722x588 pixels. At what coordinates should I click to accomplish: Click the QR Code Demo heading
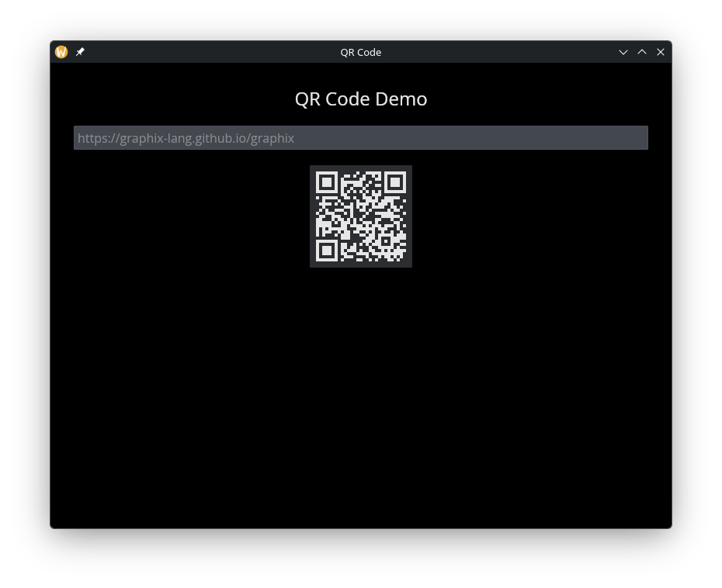click(361, 99)
